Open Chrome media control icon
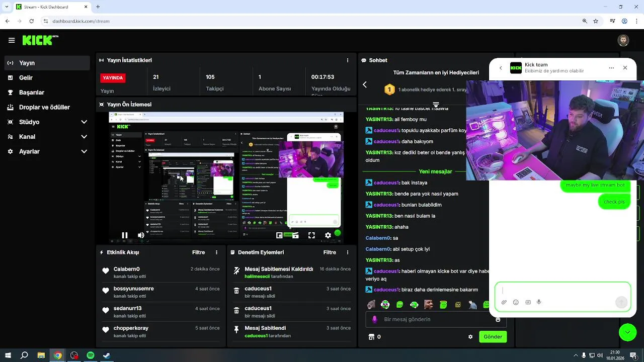Viewport: 644px width, 362px height. pos(612,21)
